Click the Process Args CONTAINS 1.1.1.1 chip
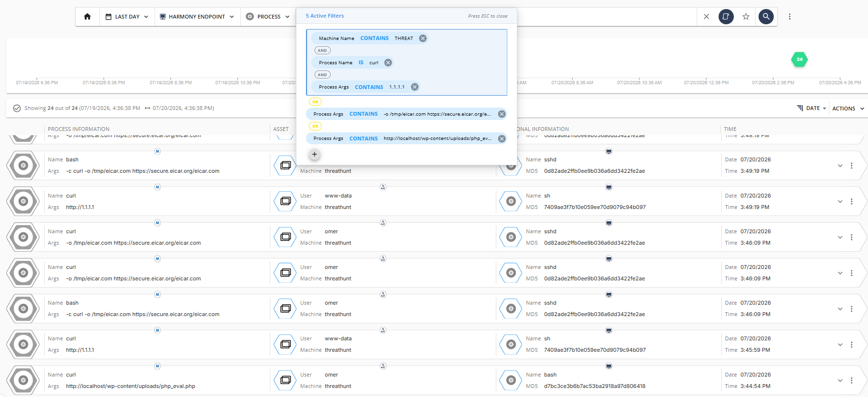Image resolution: width=868 pixels, height=397 pixels. [x=365, y=87]
